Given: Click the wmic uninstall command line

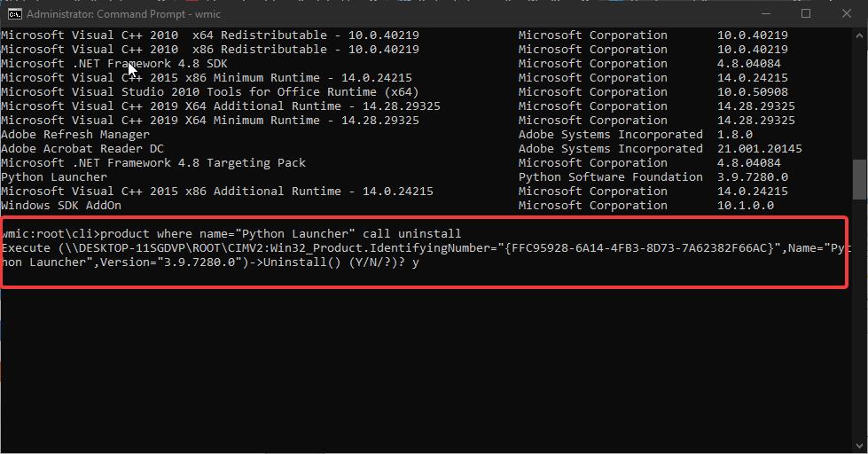Looking at the screenshot, I should point(231,233).
